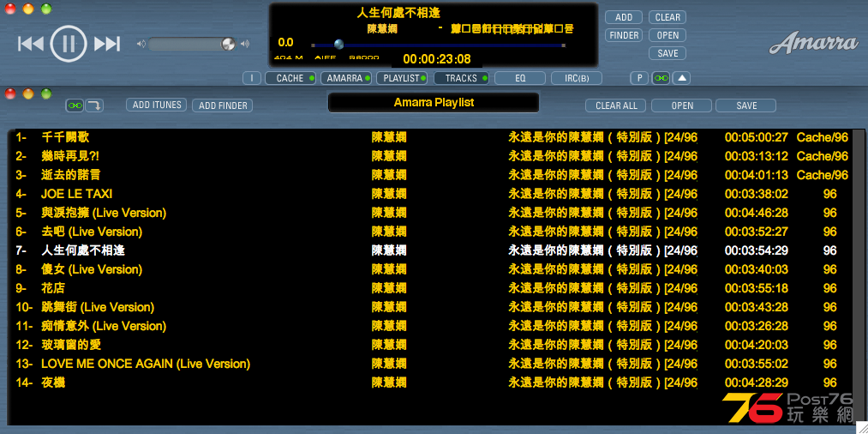
Task: Click the 0.0 gain value in display
Action: pyautogui.click(x=285, y=43)
